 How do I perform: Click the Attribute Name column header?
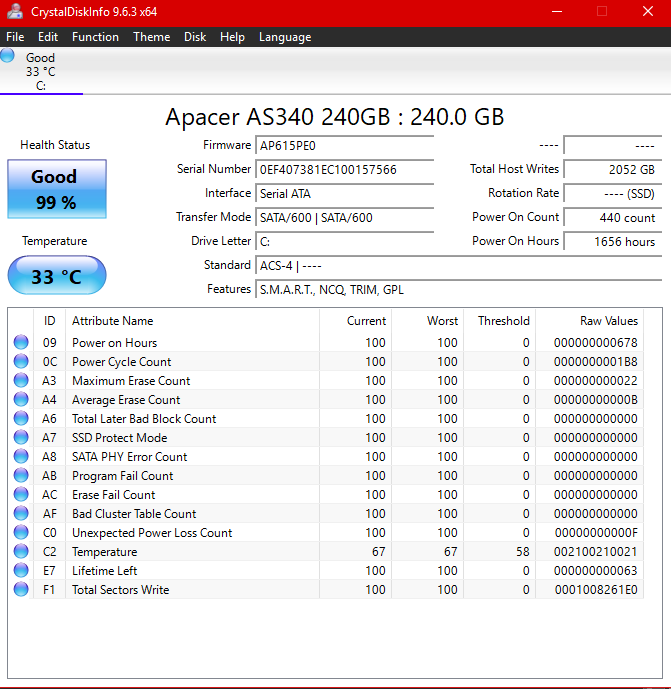(x=112, y=321)
